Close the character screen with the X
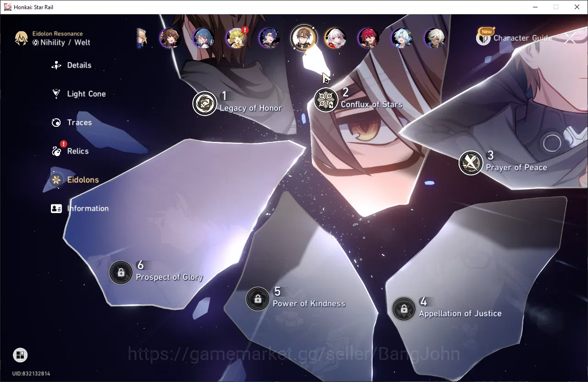The height and width of the screenshot is (382, 588). click(570, 38)
